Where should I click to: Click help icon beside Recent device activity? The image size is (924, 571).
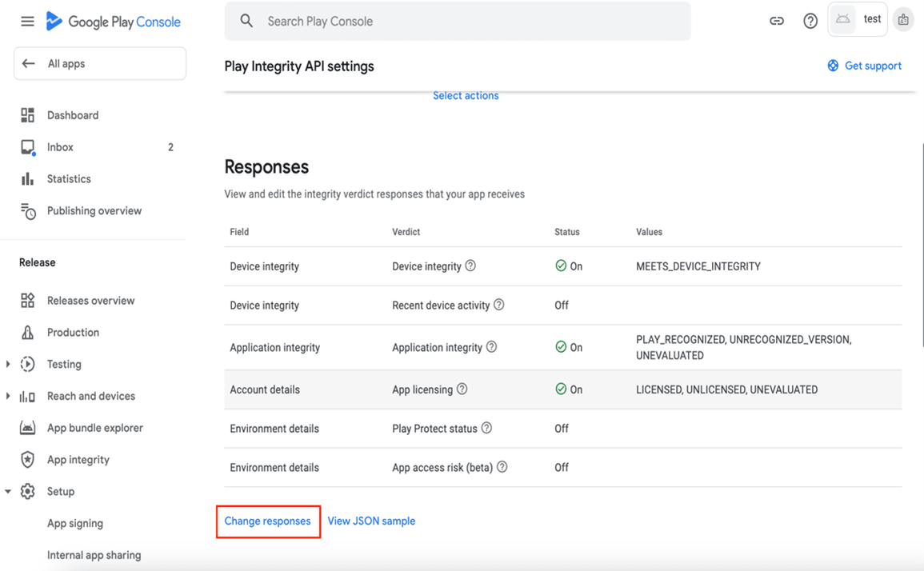point(499,305)
